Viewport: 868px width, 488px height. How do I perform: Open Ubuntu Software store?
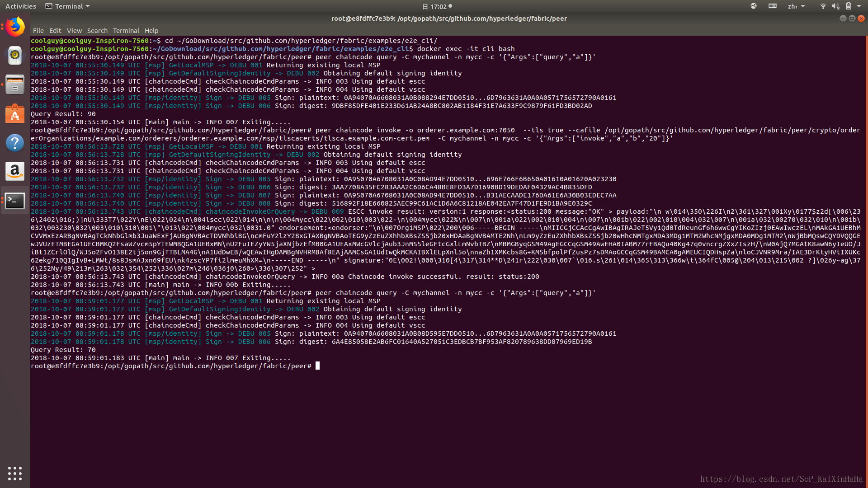click(15, 114)
